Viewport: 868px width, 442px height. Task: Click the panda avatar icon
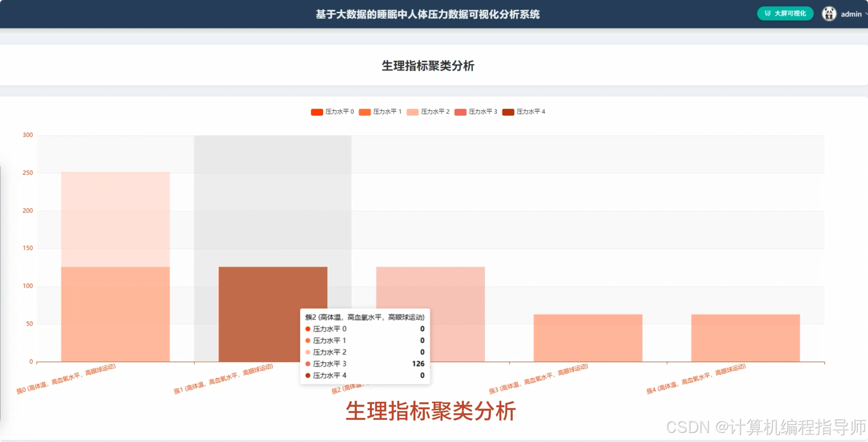pos(829,14)
